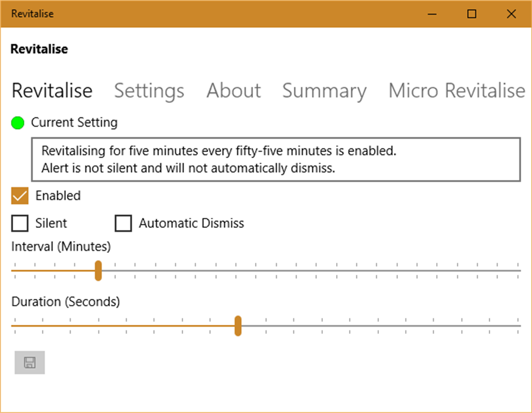Screen dimensions: 532x413
Task: Close the Revitalise window
Action: 511,14
